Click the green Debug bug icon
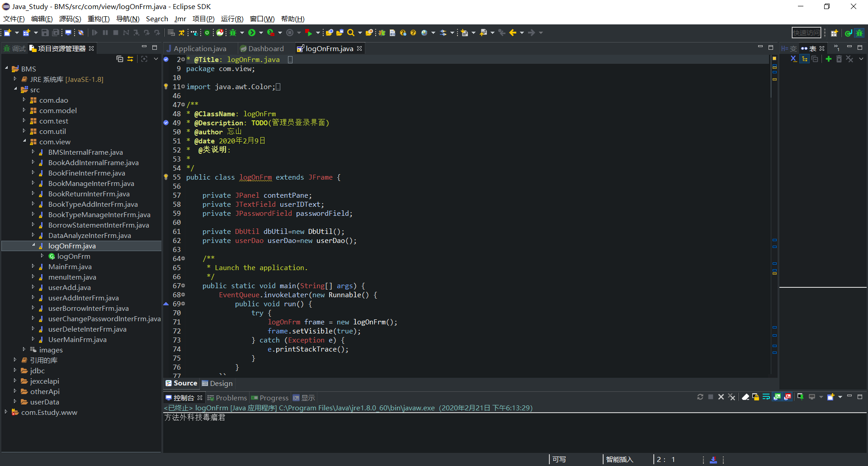The height and width of the screenshot is (466, 868). [233, 33]
